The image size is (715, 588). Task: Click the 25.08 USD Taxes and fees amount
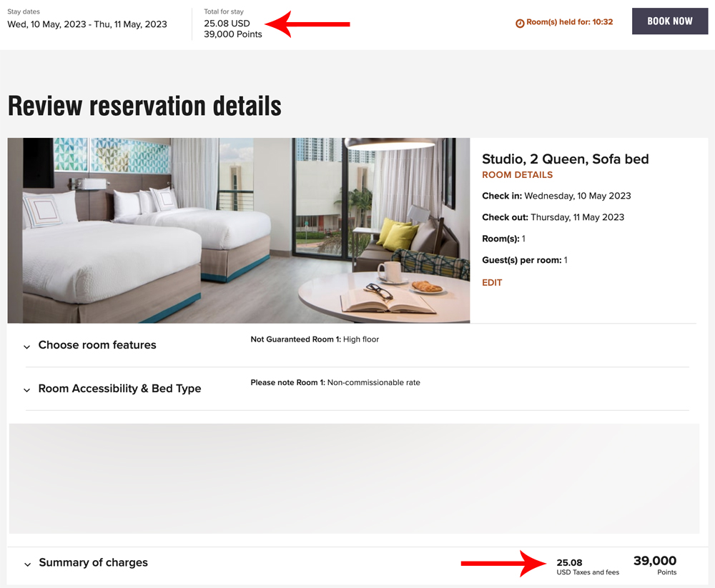(x=588, y=567)
